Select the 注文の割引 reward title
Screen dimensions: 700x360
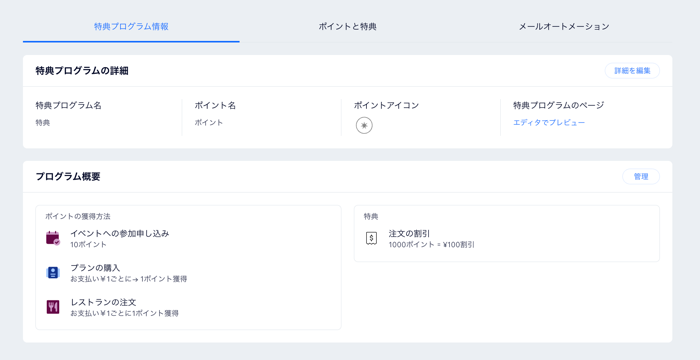409,233
